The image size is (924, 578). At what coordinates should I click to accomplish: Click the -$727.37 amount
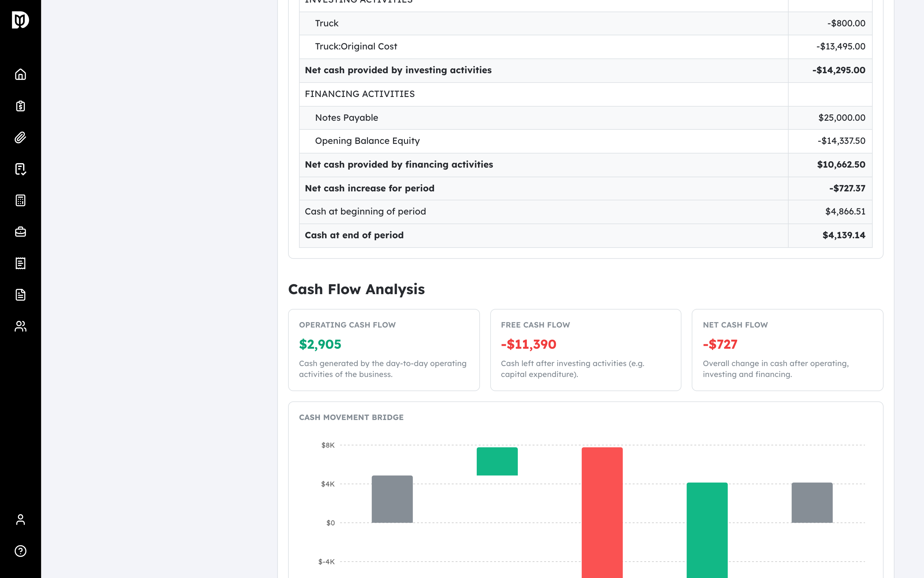tap(847, 188)
